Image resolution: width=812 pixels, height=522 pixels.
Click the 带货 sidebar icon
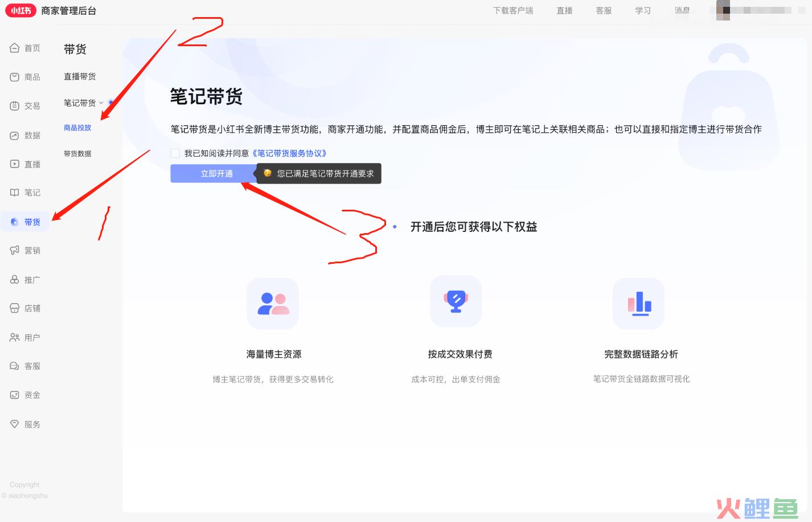(x=15, y=222)
